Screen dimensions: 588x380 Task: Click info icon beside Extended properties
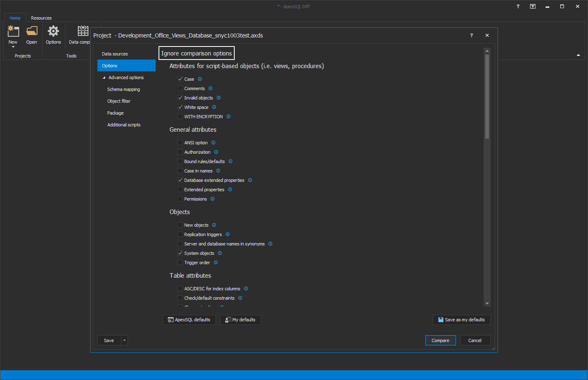(x=230, y=190)
